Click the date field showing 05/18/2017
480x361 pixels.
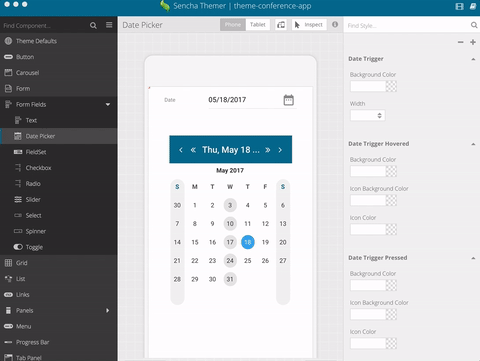pyautogui.click(x=245, y=100)
